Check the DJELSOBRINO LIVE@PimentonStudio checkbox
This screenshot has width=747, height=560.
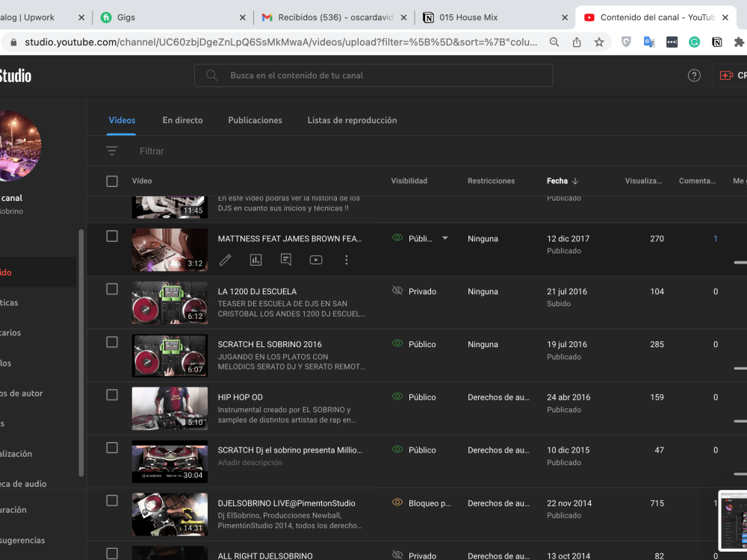coord(112,500)
